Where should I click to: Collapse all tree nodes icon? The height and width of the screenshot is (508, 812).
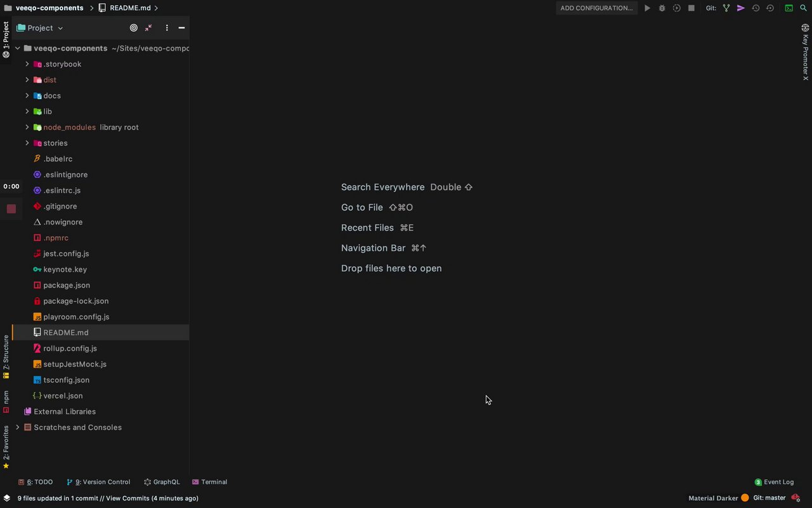[148, 28]
